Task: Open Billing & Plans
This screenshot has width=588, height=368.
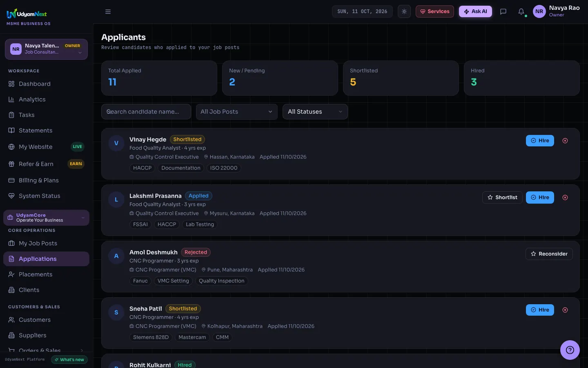Action: (x=46, y=180)
